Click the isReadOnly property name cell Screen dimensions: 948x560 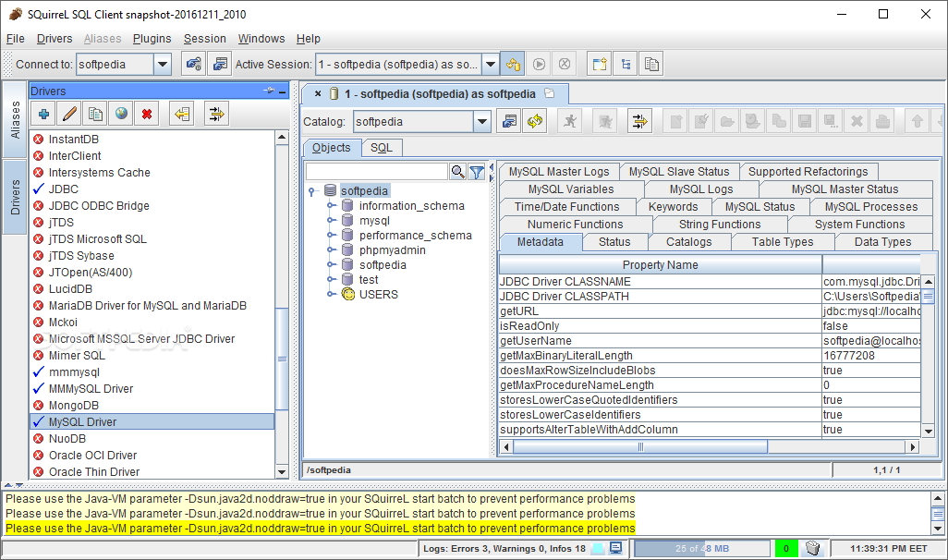(x=661, y=326)
